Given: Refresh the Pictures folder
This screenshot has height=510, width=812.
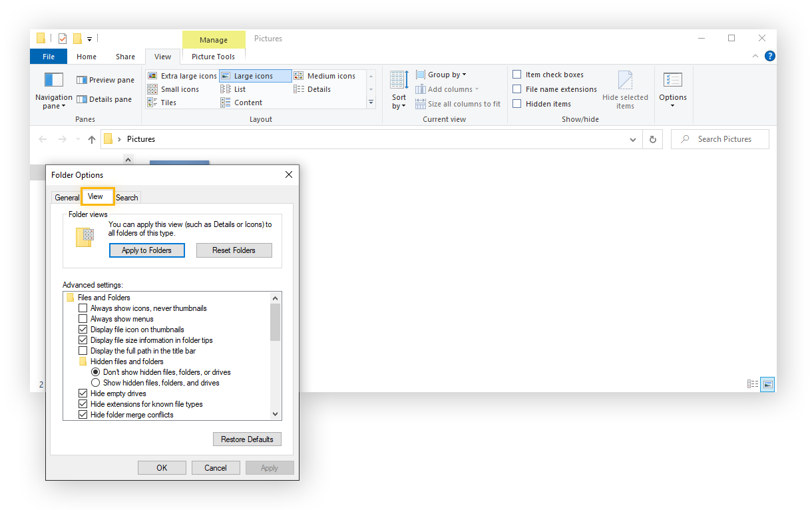Looking at the screenshot, I should tap(653, 139).
